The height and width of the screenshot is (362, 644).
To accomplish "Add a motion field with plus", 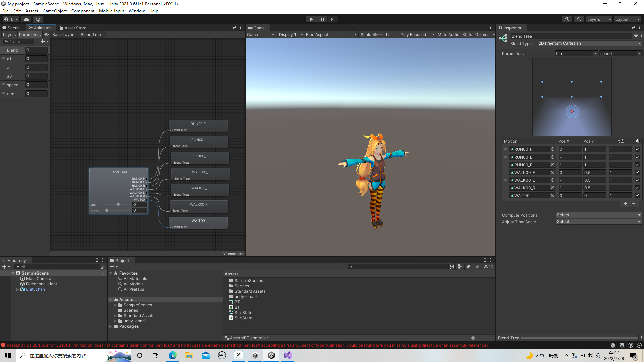I will (x=625, y=204).
